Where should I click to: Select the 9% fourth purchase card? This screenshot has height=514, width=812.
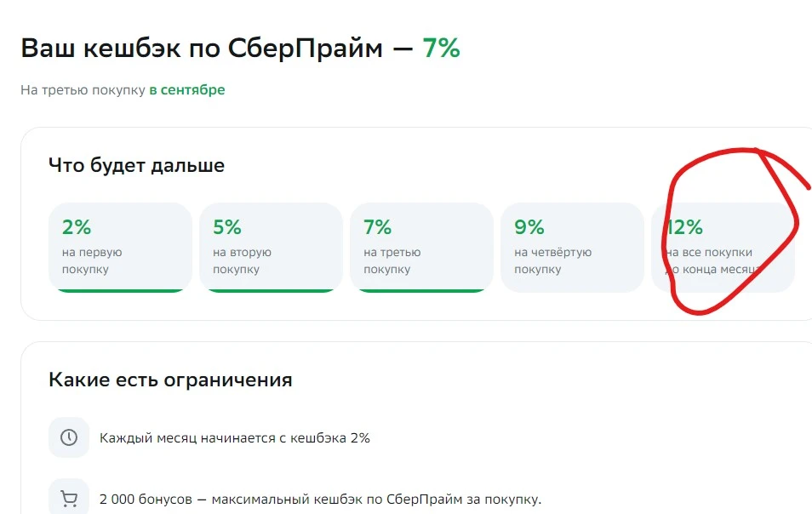(x=572, y=248)
